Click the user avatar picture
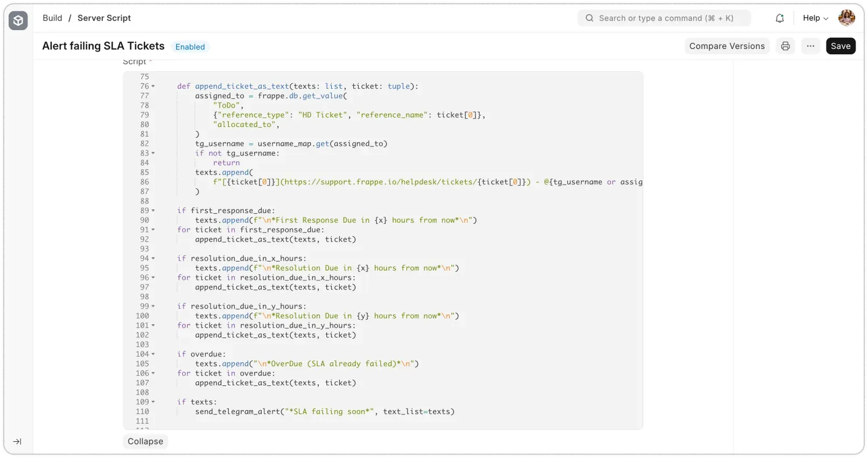This screenshot has width=868, height=458. (846, 18)
